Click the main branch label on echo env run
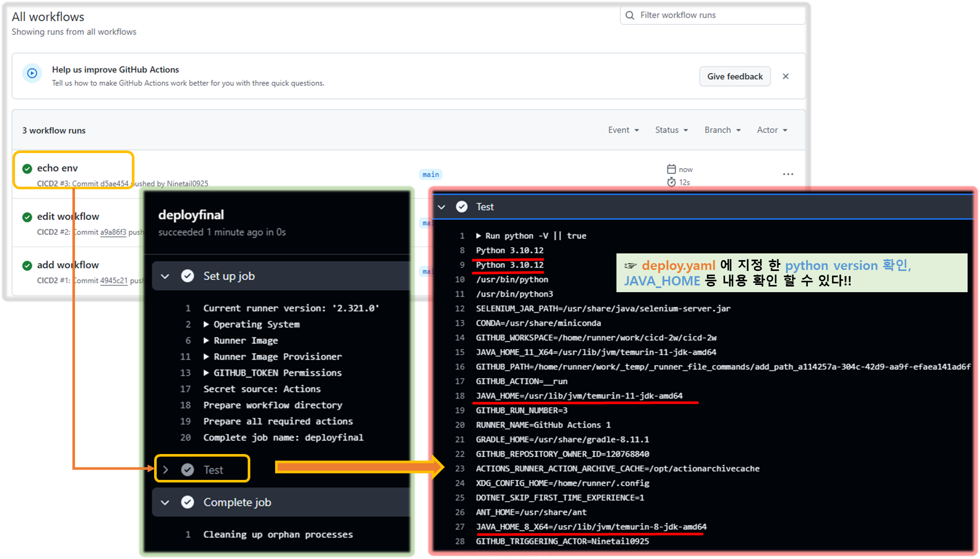This screenshot has width=980, height=559. pos(430,174)
